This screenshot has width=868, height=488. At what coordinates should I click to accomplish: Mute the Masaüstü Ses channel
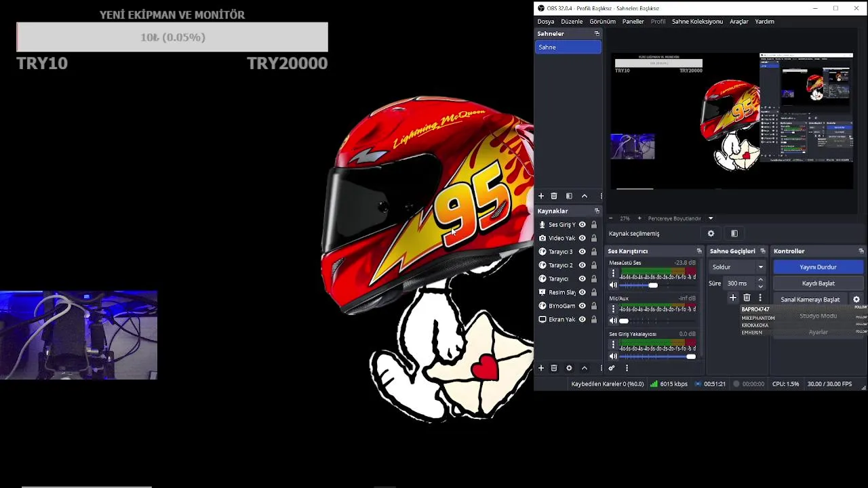[614, 285]
